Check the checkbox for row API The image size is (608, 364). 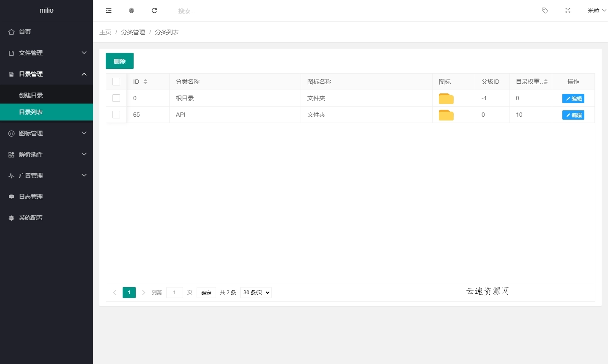click(116, 115)
